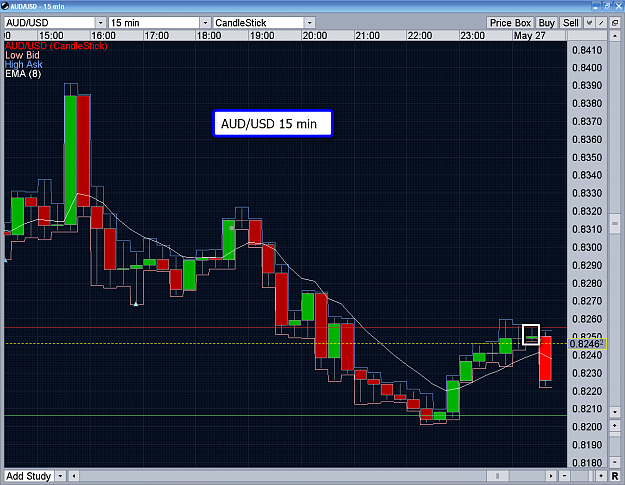Click the Buy button
Image resolution: width=625 pixels, height=485 pixels.
pyautogui.click(x=546, y=23)
